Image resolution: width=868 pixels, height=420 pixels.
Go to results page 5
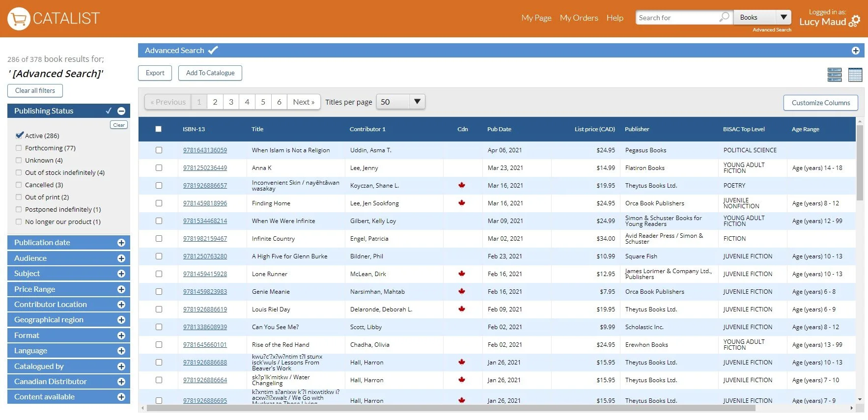pyautogui.click(x=263, y=102)
